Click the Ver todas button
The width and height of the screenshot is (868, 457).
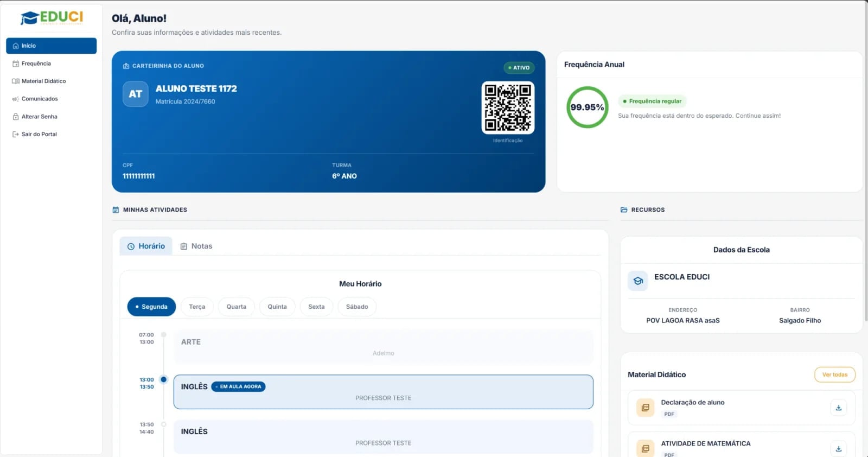(834, 375)
